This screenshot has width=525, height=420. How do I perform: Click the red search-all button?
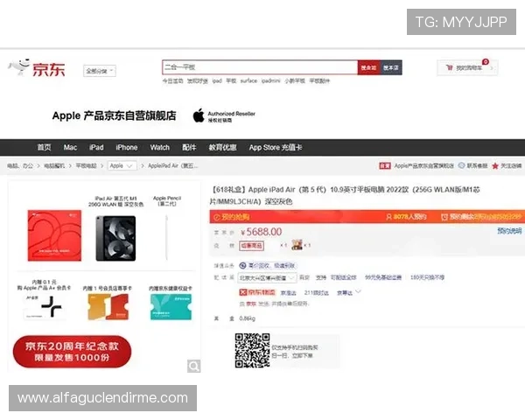[368, 67]
